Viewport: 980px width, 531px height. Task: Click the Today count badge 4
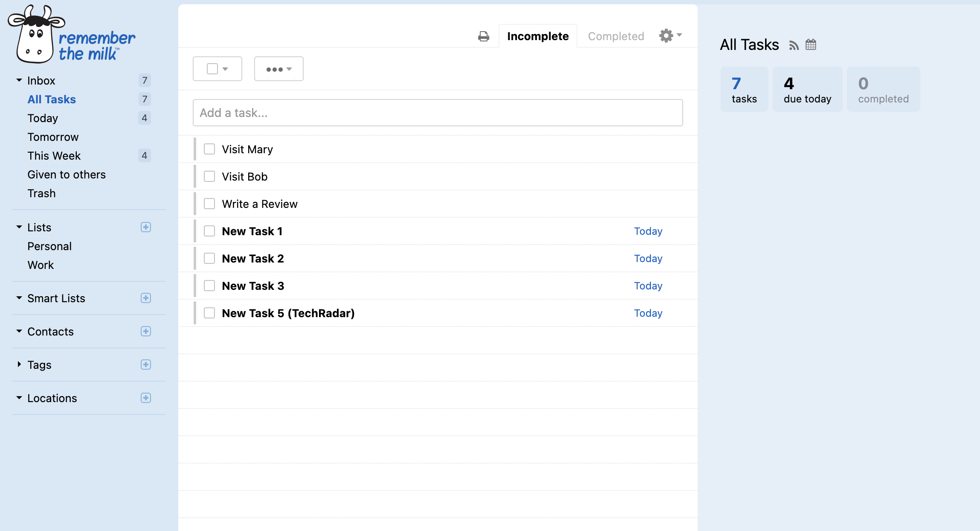coord(145,118)
